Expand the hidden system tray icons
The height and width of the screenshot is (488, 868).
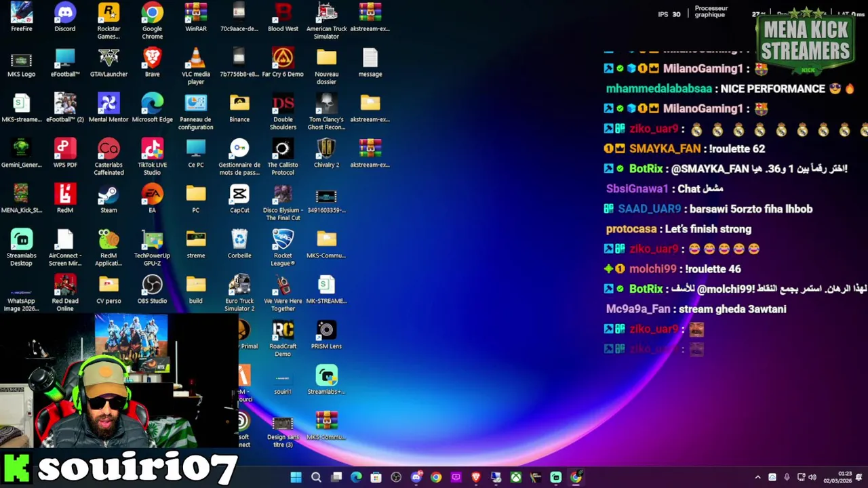757,477
